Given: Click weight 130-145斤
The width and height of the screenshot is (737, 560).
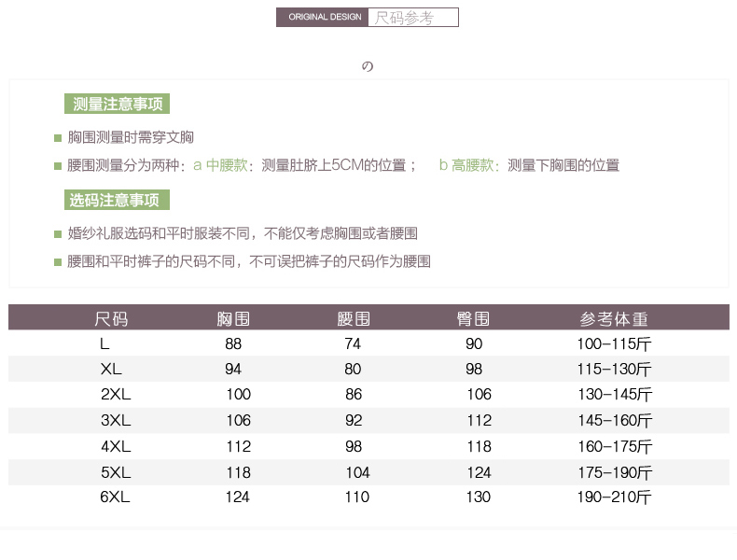Looking at the screenshot, I should pos(616,394).
